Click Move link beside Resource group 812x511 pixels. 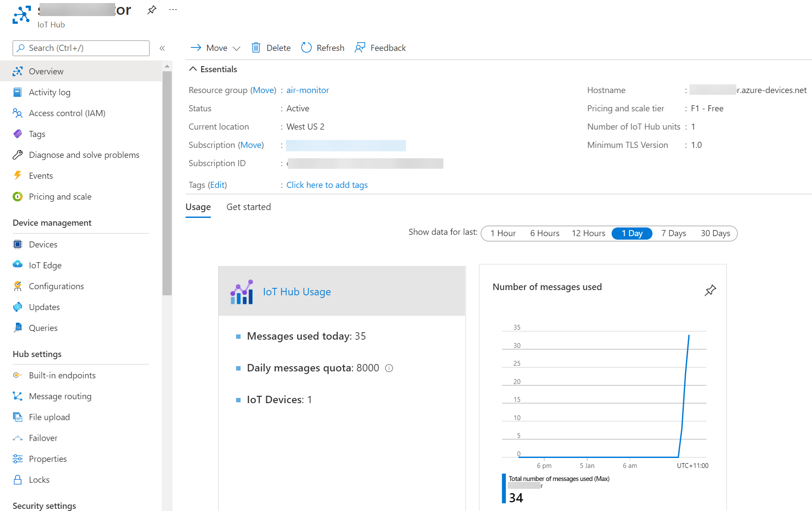click(263, 90)
